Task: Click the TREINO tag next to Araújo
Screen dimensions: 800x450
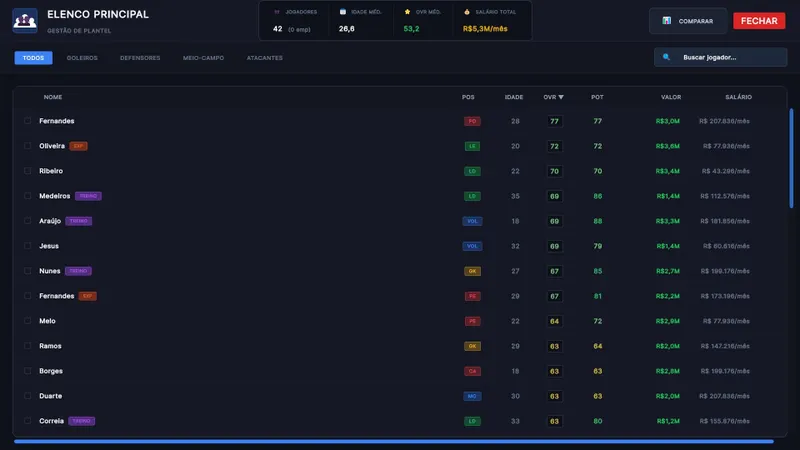Action: [x=79, y=221]
